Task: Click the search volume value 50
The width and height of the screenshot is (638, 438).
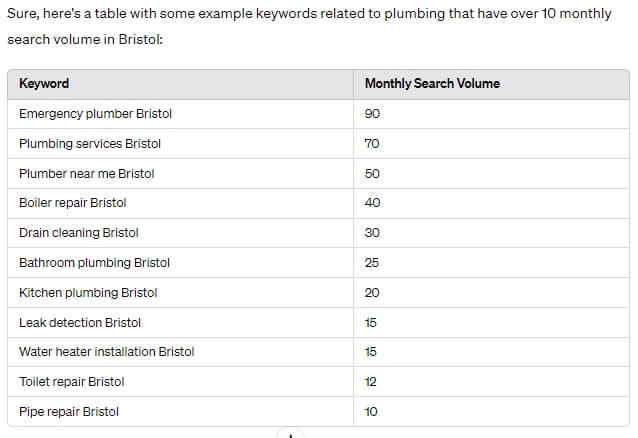Action: coord(372,174)
